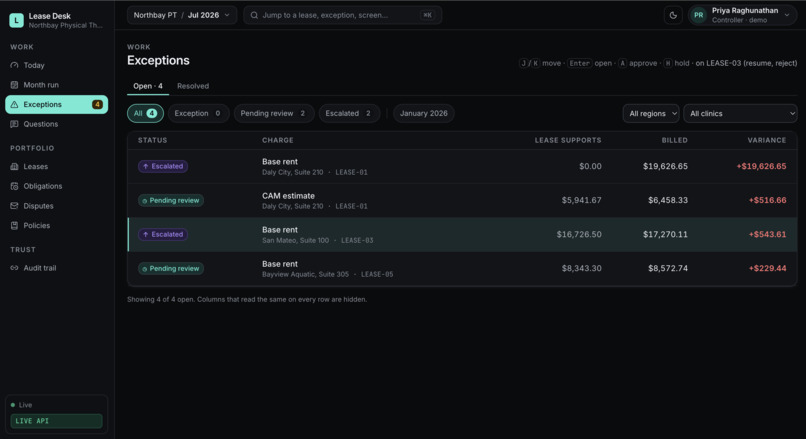This screenshot has width=806, height=439.
Task: Select the All filter chip
Action: coord(145,113)
